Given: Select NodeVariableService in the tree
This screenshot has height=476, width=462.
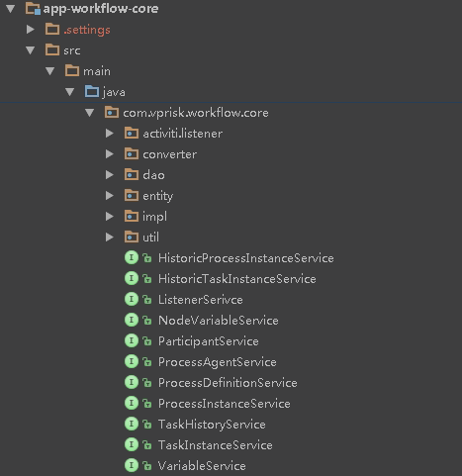Looking at the screenshot, I should point(219,321).
